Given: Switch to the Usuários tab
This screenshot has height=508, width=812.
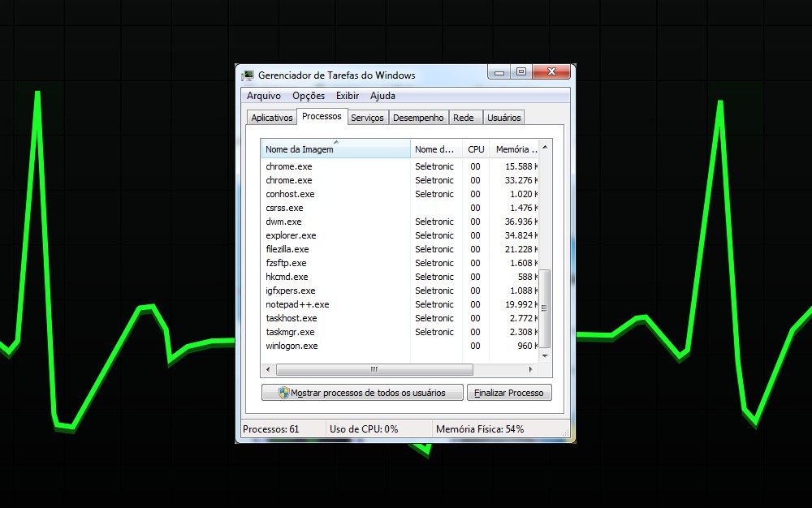Looking at the screenshot, I should pos(503,118).
